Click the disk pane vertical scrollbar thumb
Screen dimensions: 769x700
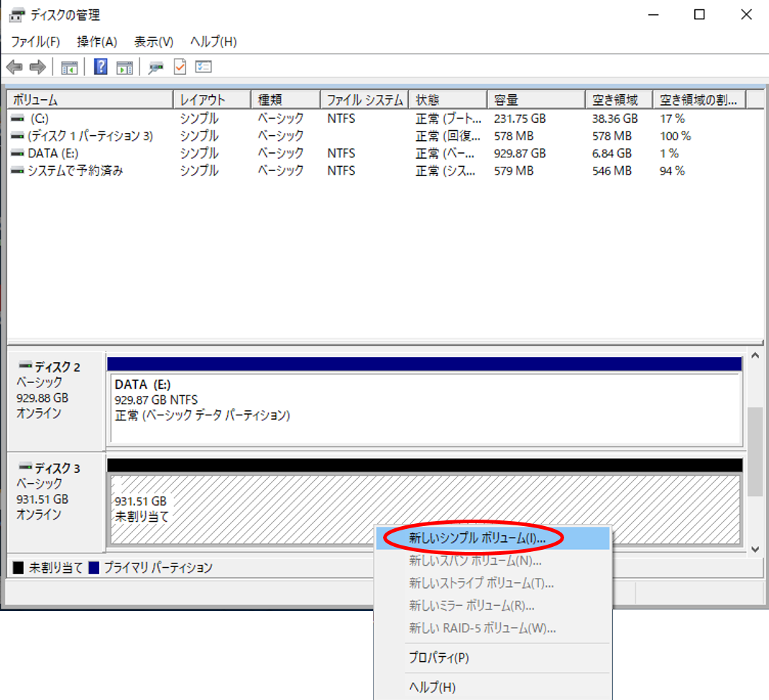pyautogui.click(x=755, y=452)
